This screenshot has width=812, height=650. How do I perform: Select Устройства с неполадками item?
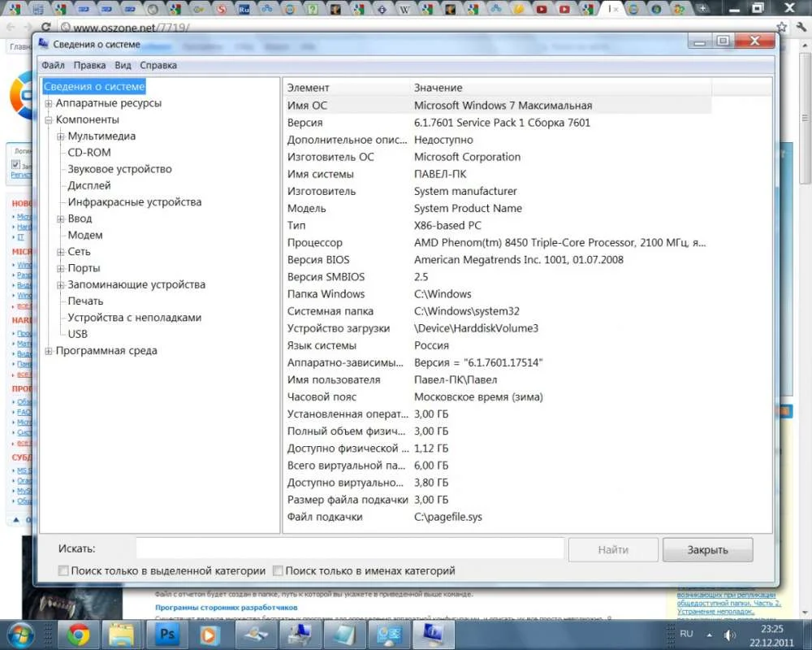135,318
